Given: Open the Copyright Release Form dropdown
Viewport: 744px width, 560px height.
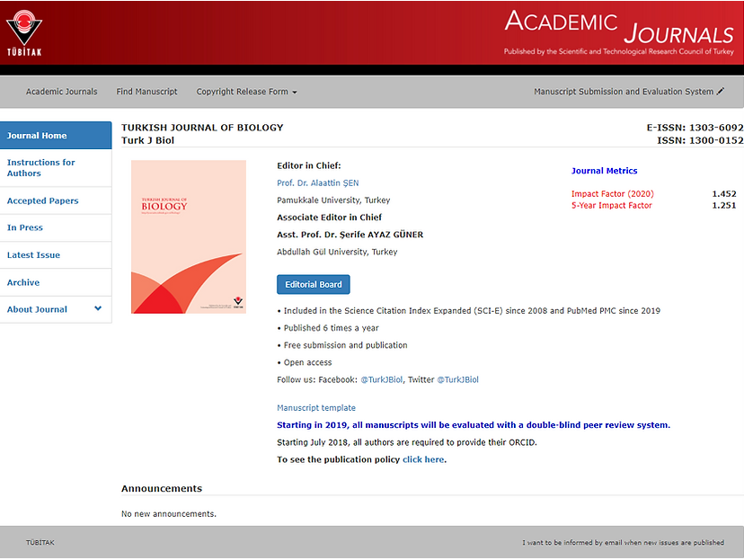Looking at the screenshot, I should [247, 92].
